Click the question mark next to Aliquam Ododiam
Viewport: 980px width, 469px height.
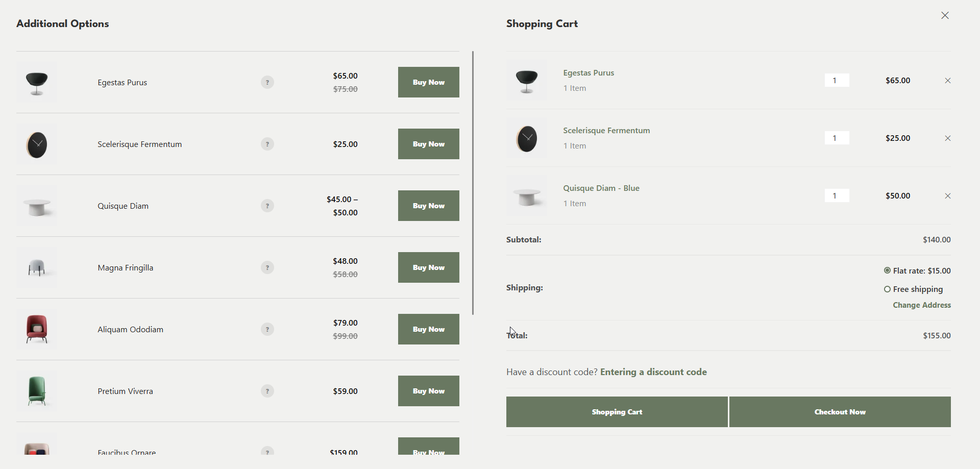[267, 329]
